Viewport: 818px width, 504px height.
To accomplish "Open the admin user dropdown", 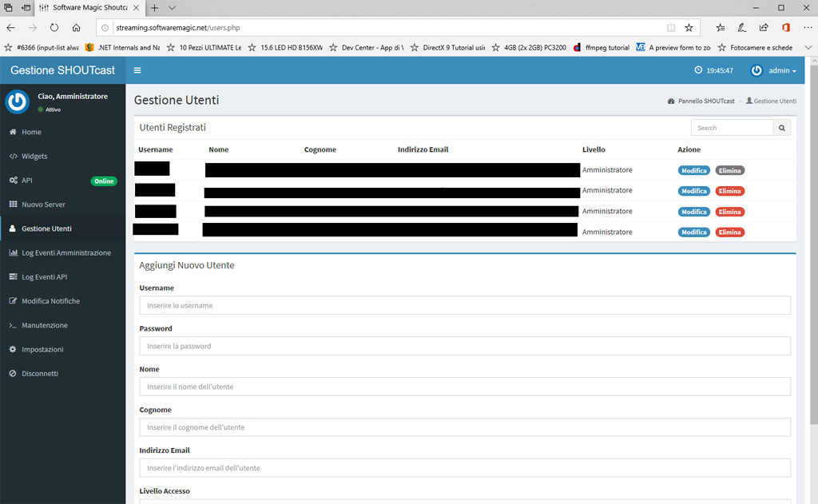I will (773, 70).
